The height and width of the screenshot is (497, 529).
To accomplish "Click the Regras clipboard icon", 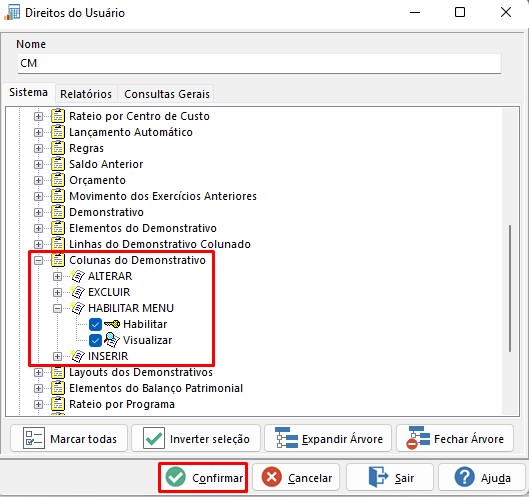I will click(x=58, y=148).
